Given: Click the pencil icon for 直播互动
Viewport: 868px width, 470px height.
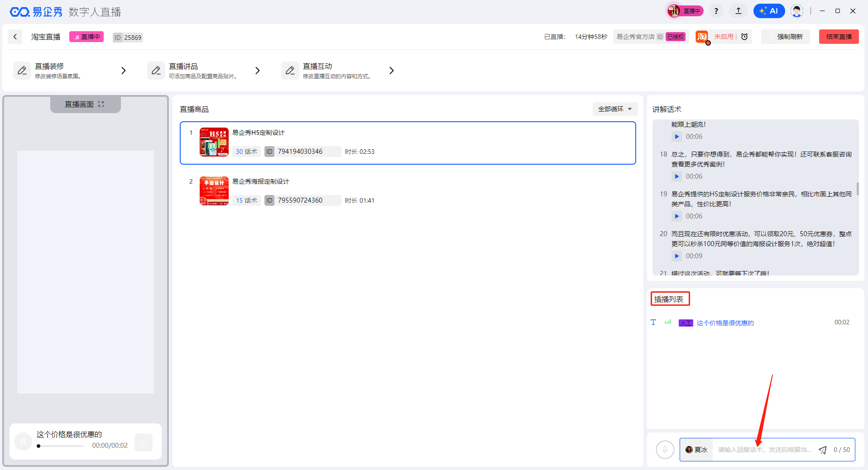Looking at the screenshot, I should click(290, 71).
